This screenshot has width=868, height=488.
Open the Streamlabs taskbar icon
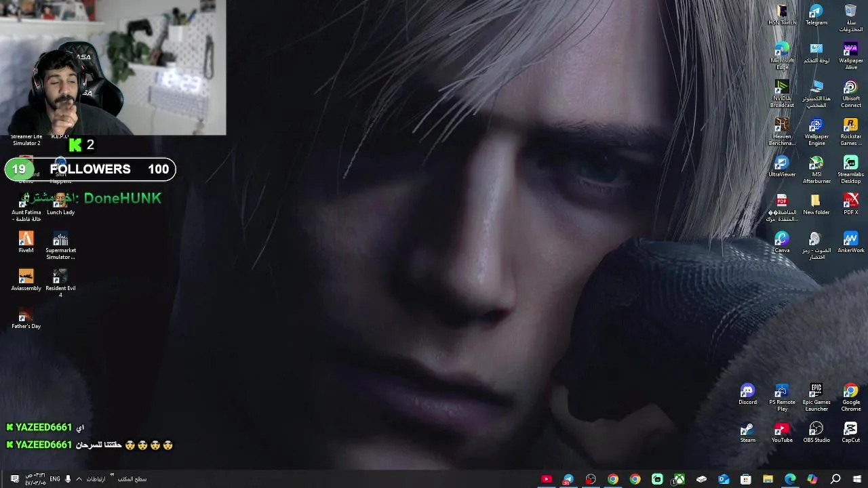(x=656, y=479)
